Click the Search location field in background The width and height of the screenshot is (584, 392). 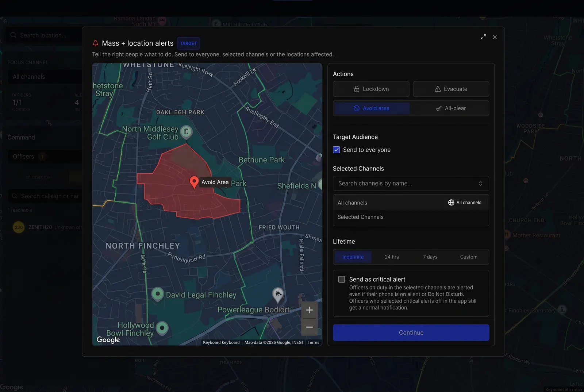coord(44,35)
